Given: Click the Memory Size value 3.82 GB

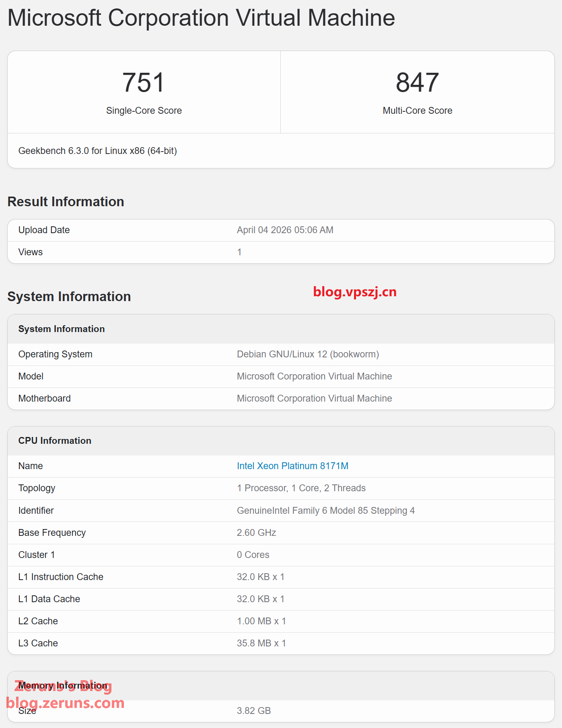Looking at the screenshot, I should click(253, 711).
